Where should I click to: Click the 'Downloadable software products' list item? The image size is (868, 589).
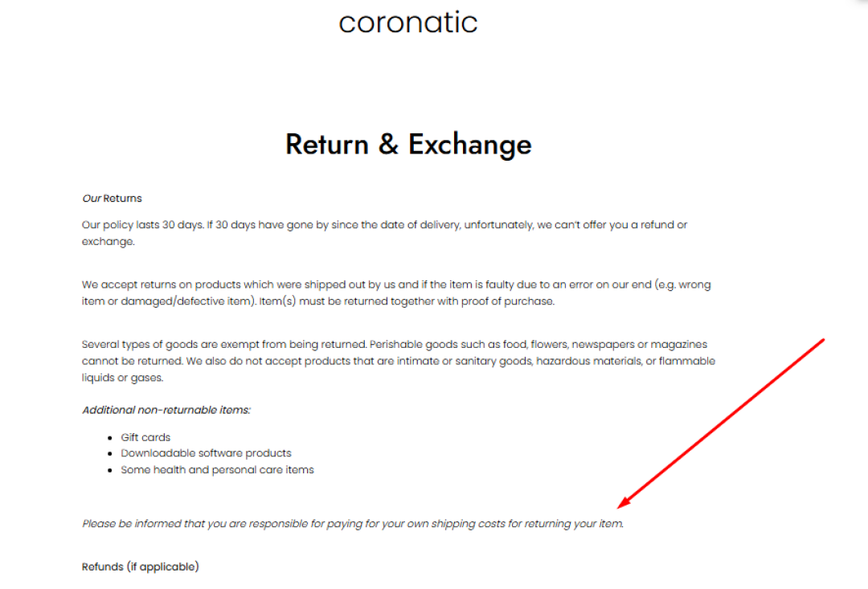pos(206,454)
